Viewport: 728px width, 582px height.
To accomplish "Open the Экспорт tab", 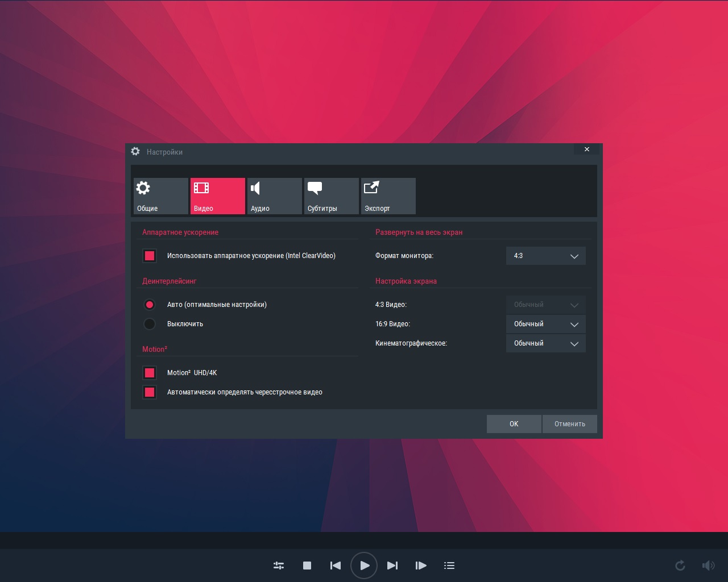I will click(388, 196).
